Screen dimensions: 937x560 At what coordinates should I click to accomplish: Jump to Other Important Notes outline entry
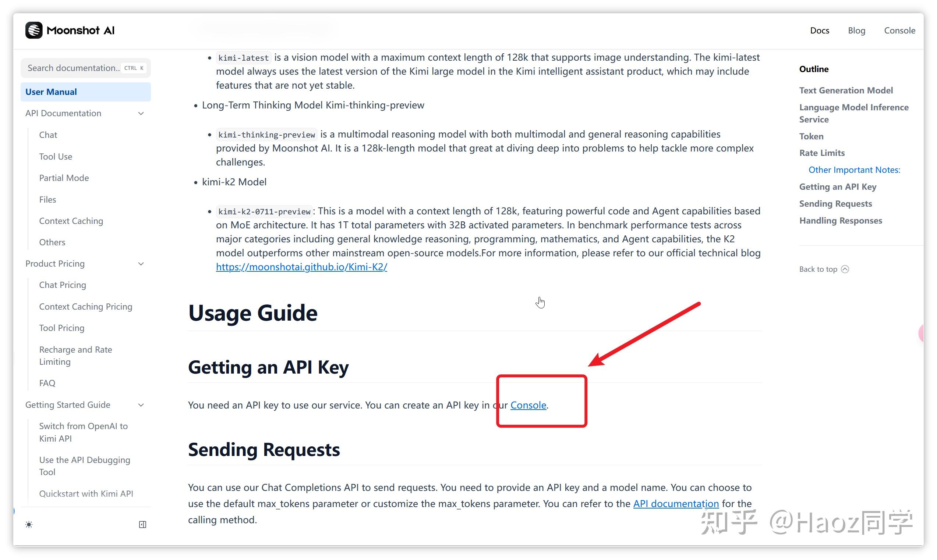(854, 170)
